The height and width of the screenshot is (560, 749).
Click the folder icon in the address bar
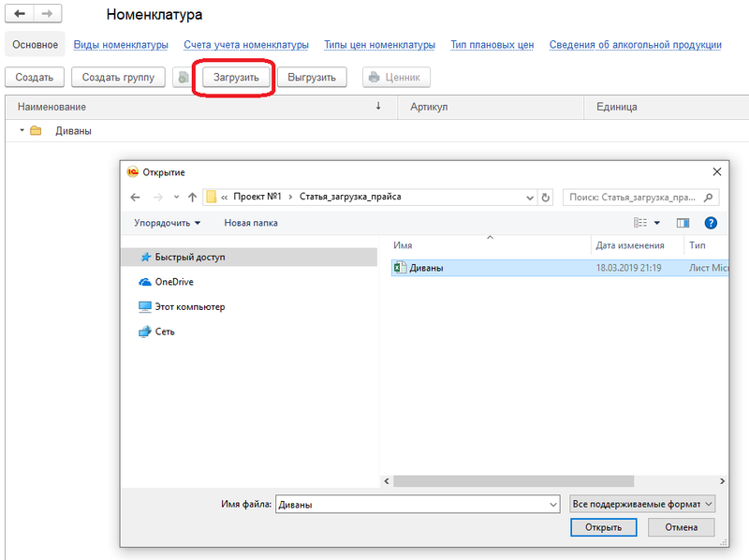coord(212,197)
